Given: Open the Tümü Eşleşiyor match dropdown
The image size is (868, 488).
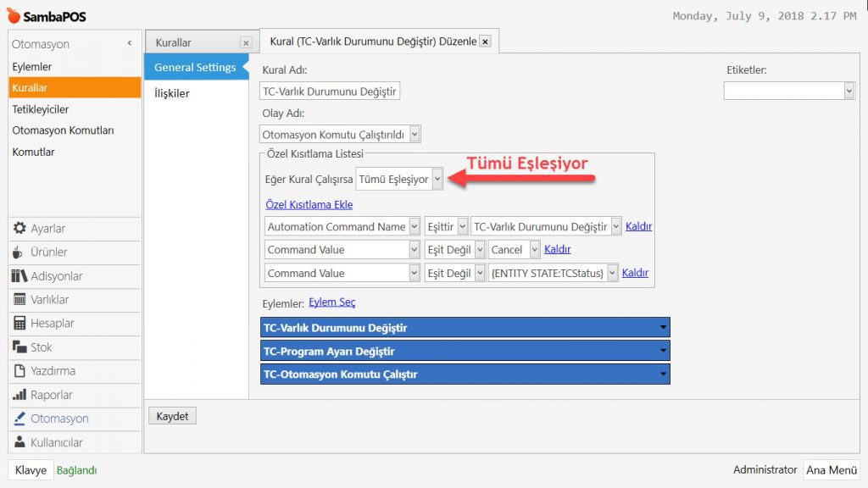Looking at the screenshot, I should pos(437,179).
